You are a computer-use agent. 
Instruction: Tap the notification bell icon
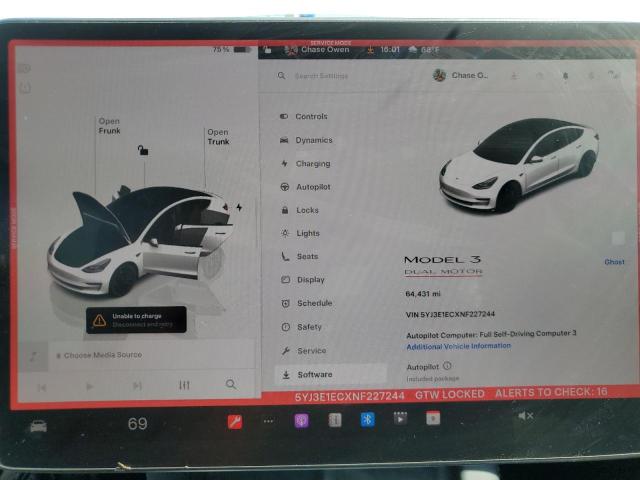coord(565,76)
